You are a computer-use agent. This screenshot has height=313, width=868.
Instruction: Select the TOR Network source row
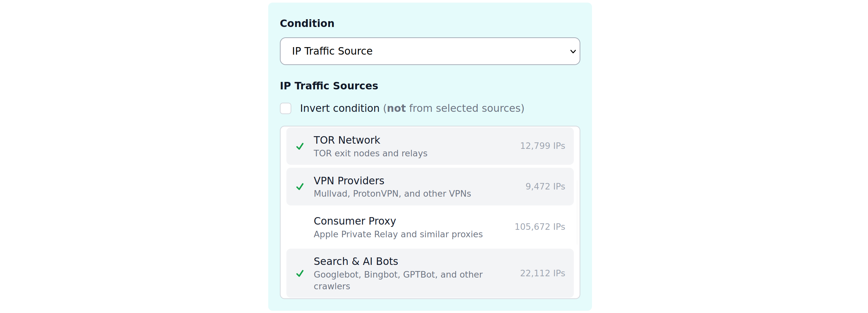430,146
